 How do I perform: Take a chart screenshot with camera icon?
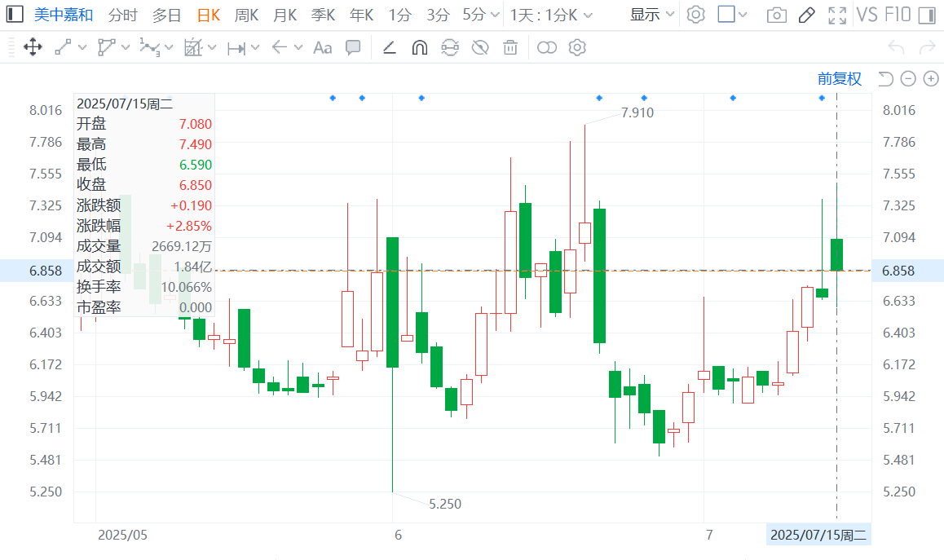tap(776, 15)
